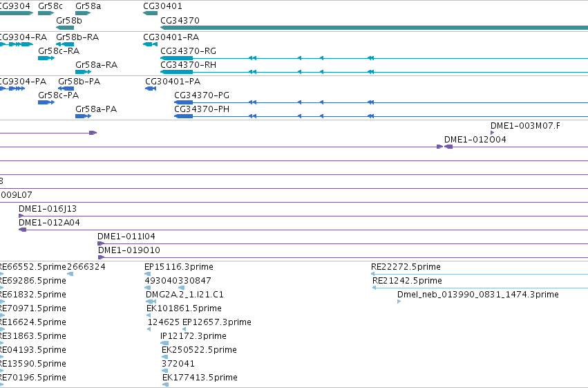Select the EP12657.3prime EST label

(217, 322)
